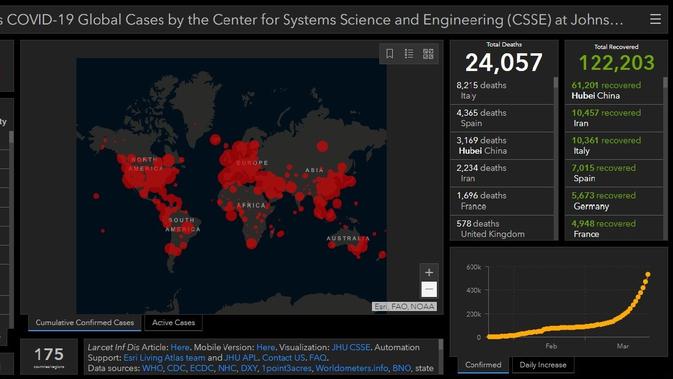673x379 pixels.
Task: Open the JHU CSSE visualization link
Action: click(351, 347)
